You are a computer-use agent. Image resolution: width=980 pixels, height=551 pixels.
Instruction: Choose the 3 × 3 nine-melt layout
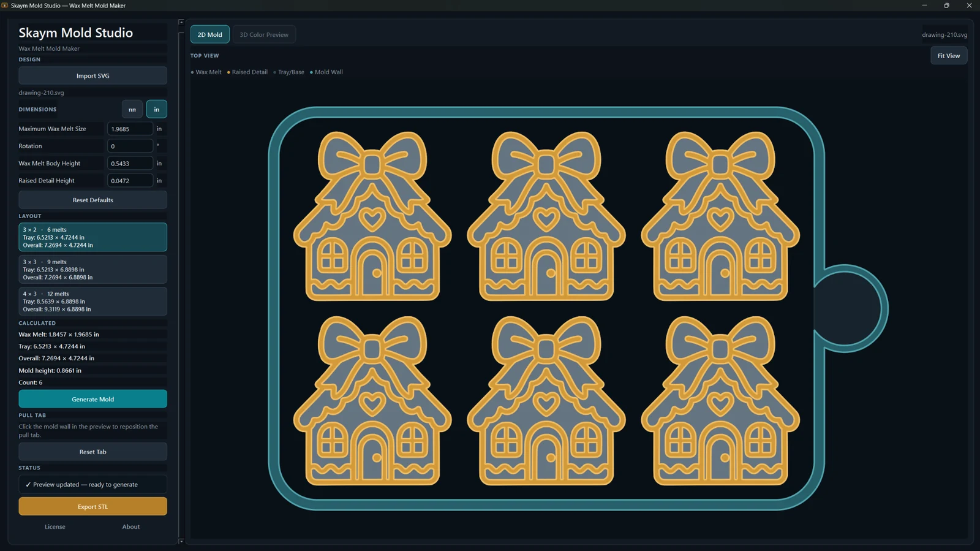pyautogui.click(x=92, y=269)
